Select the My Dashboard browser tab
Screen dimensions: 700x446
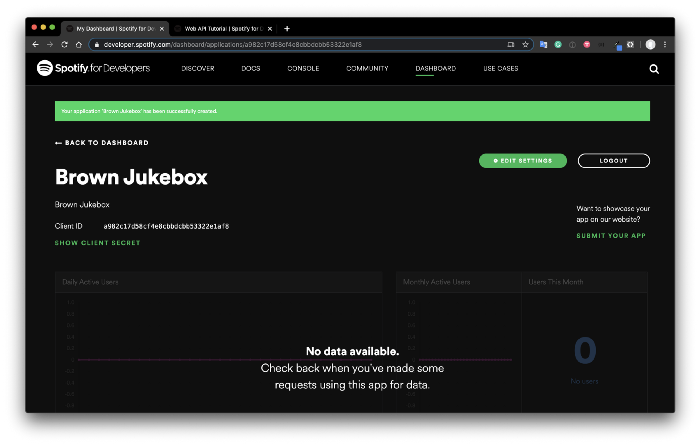(115, 29)
